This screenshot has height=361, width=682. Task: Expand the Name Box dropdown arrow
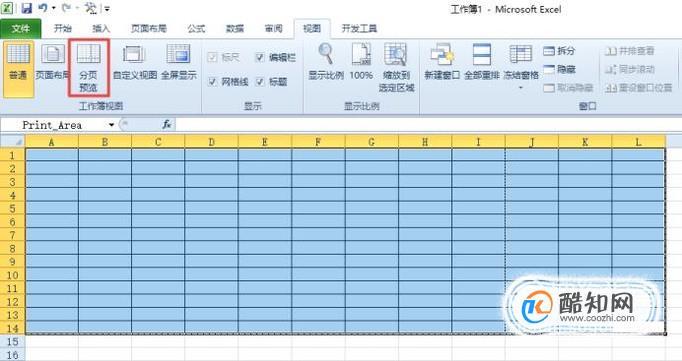coord(111,125)
